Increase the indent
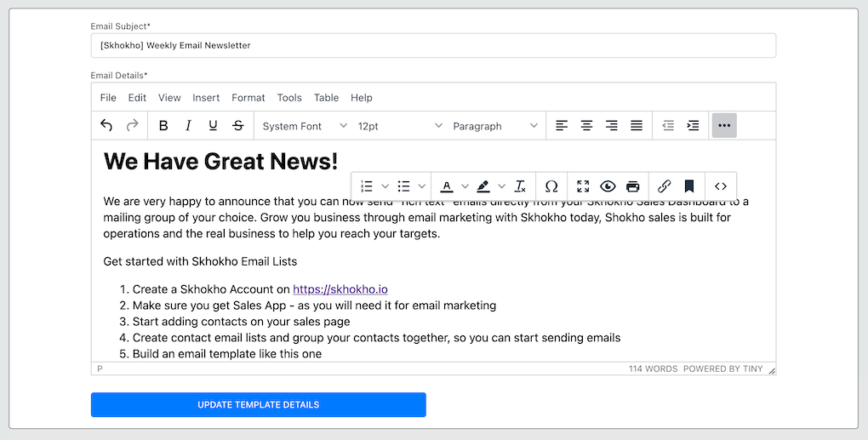 [x=693, y=126]
